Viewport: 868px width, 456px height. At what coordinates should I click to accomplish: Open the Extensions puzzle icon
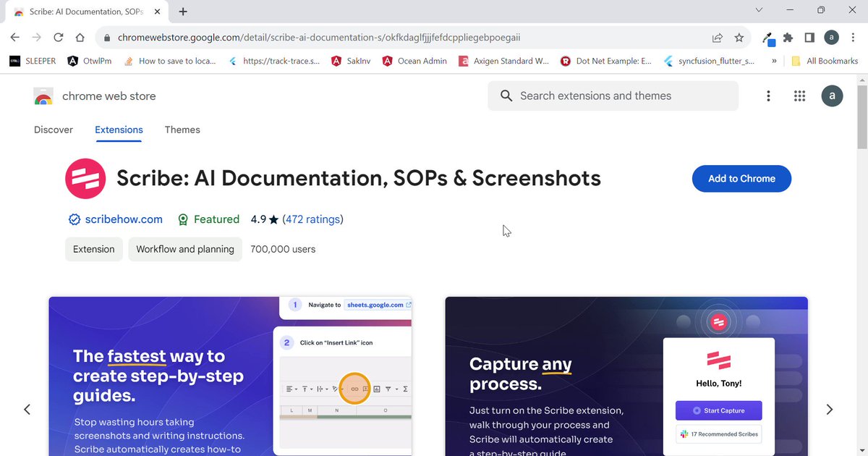[788, 38]
